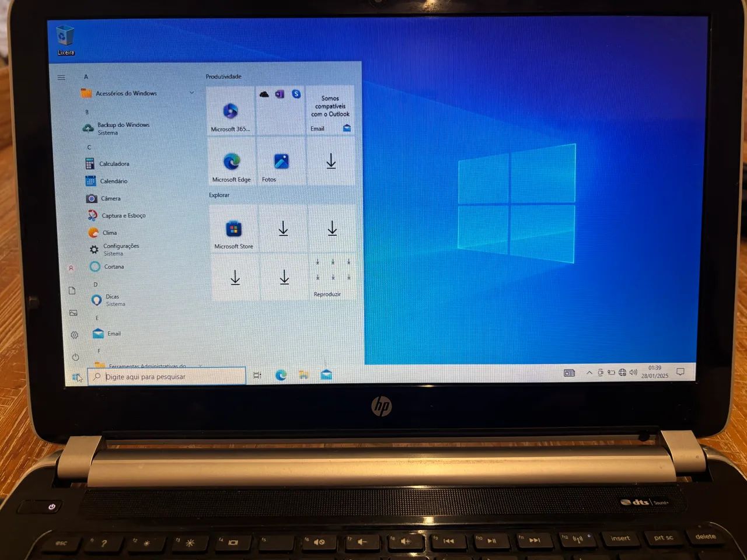This screenshot has width=747, height=560.
Task: Jump to letter D section header
Action: pyautogui.click(x=95, y=285)
